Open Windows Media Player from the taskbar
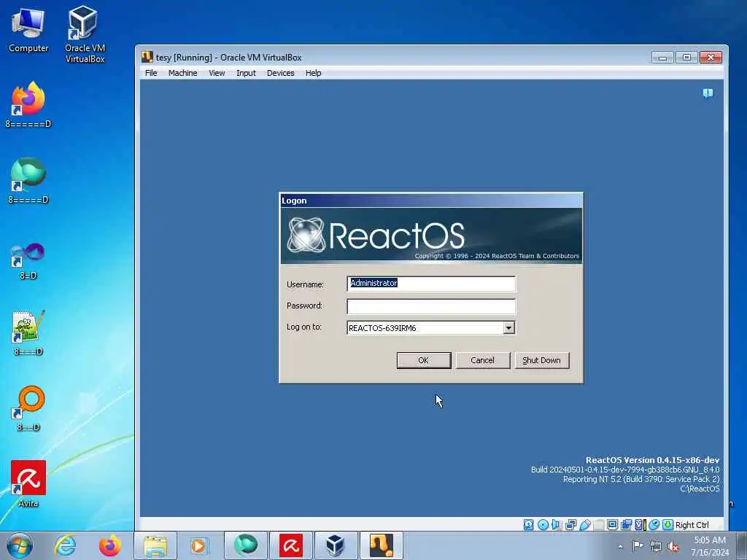 point(199,545)
